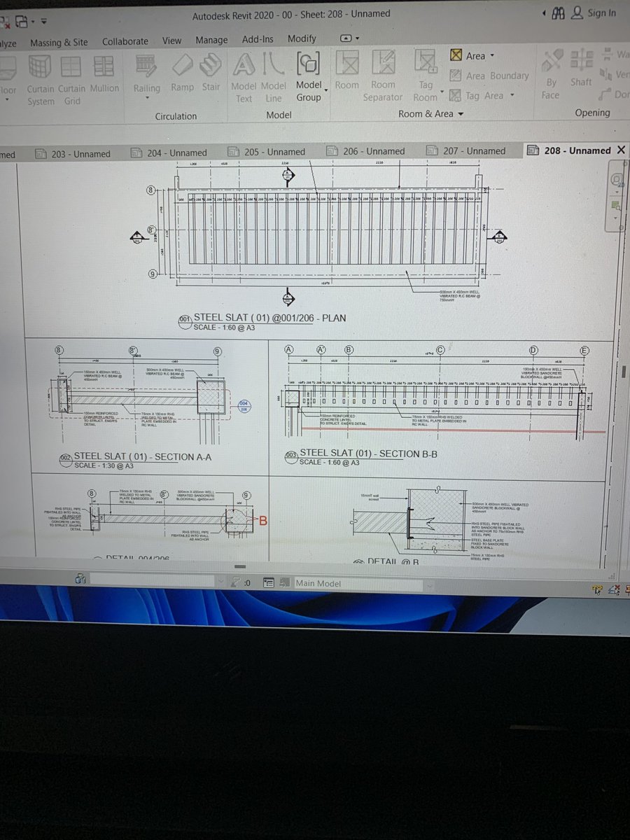Open the Add-Ins ribbon tab

(x=258, y=39)
